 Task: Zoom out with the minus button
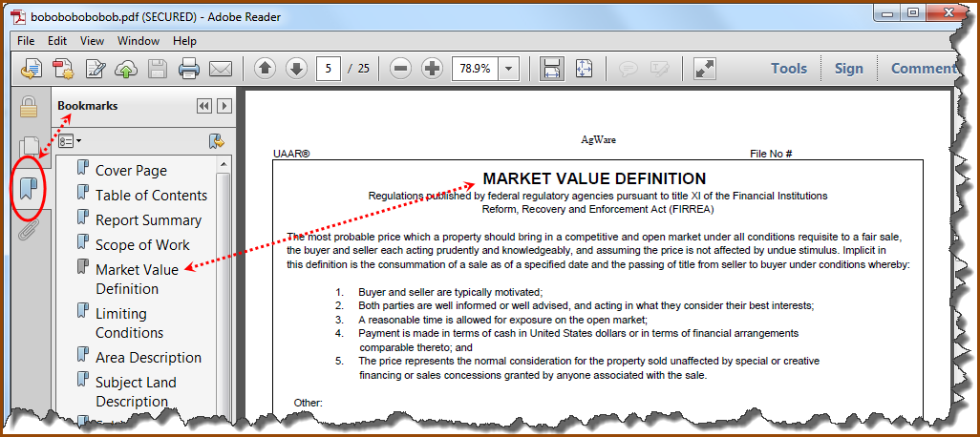(x=401, y=69)
